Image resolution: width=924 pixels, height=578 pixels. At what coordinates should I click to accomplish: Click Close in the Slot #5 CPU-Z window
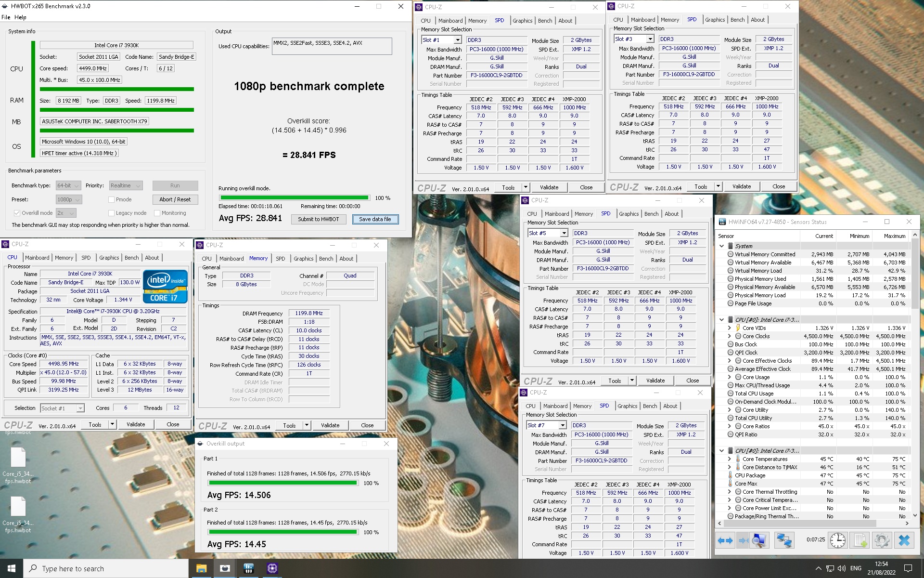pos(693,381)
